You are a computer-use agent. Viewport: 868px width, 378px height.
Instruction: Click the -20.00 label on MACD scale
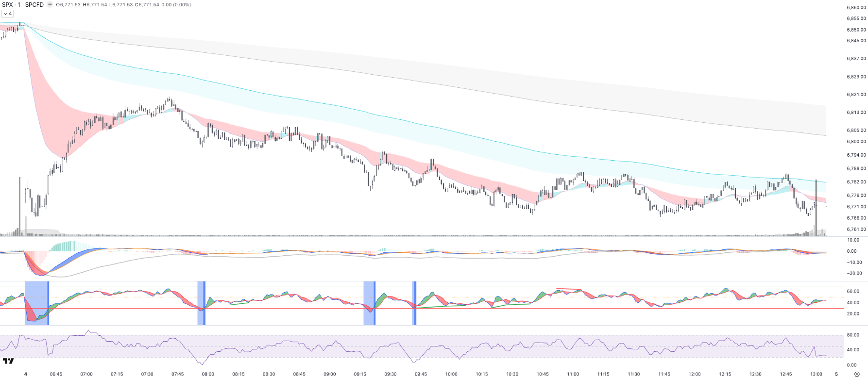tap(854, 273)
